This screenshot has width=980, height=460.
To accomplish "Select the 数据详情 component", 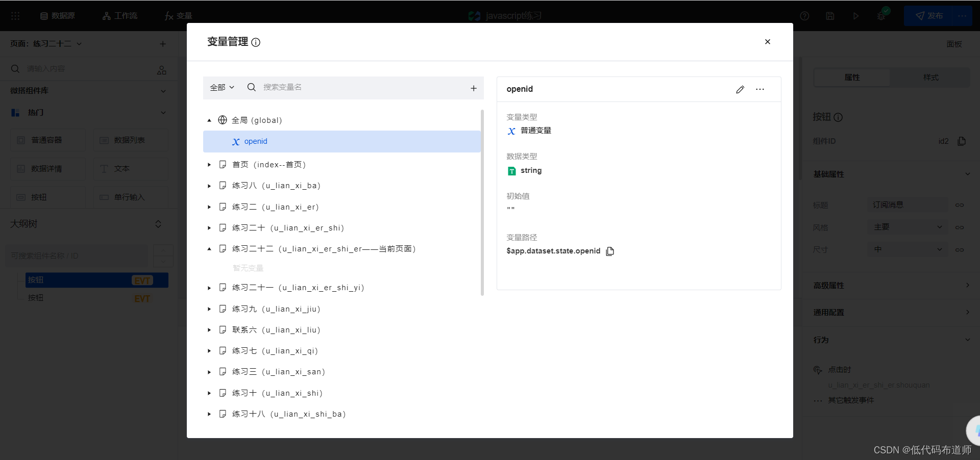I will tap(48, 169).
